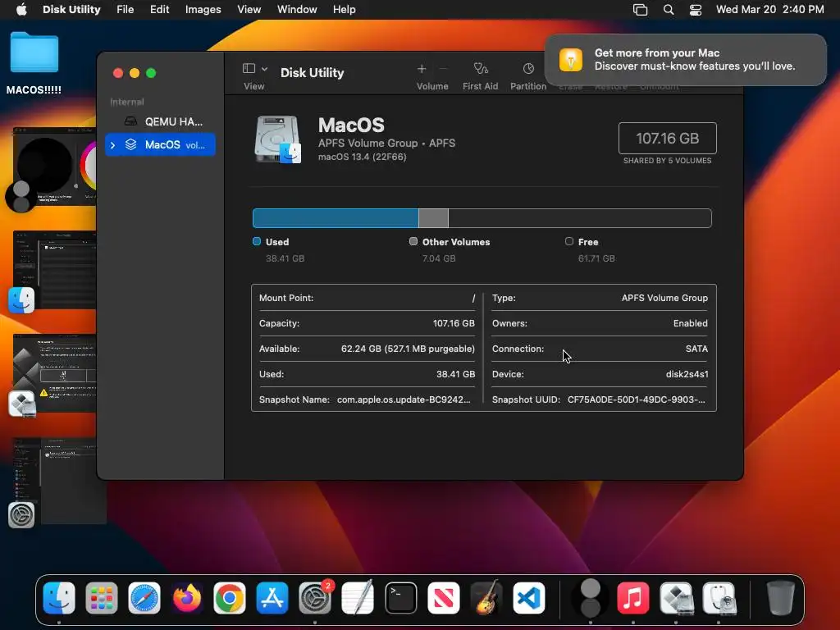
Task: Select the QEMU HA... disk in sidebar
Action: [x=161, y=121]
